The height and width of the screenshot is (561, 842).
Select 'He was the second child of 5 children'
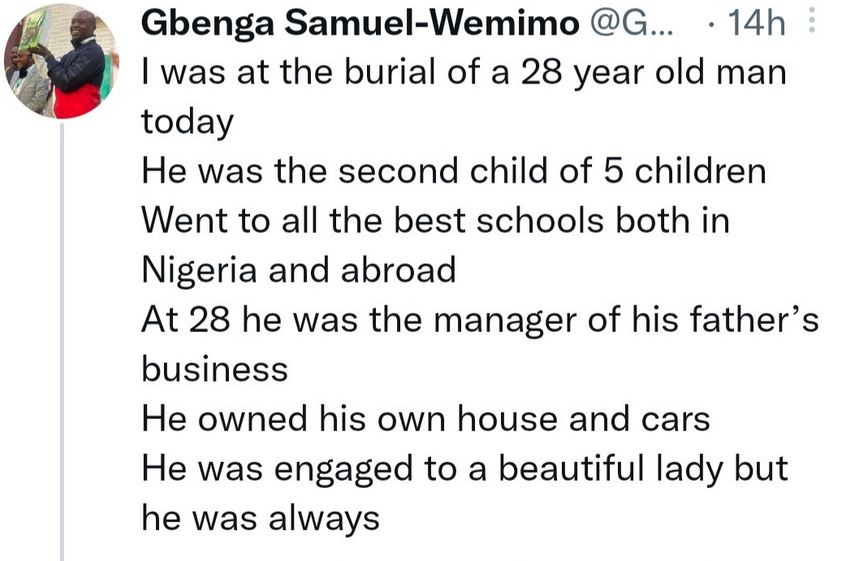(x=454, y=171)
